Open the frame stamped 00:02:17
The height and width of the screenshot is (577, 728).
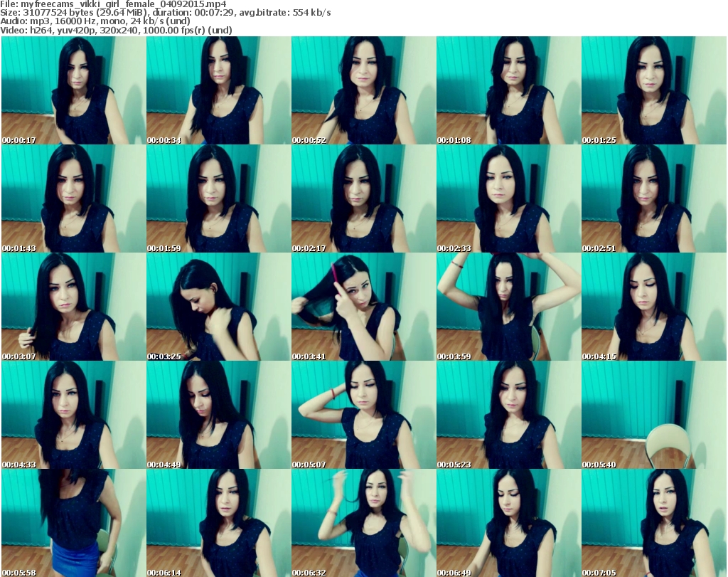[363, 198]
